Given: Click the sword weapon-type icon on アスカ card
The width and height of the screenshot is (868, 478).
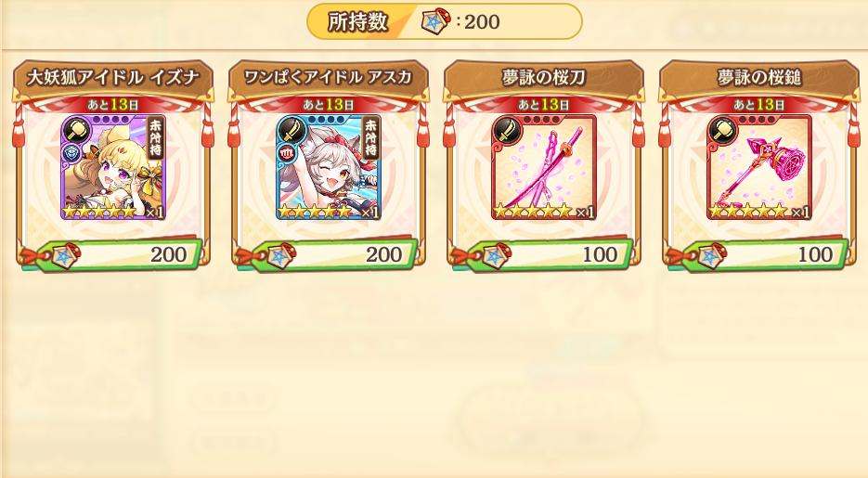Looking at the screenshot, I should point(290,130).
